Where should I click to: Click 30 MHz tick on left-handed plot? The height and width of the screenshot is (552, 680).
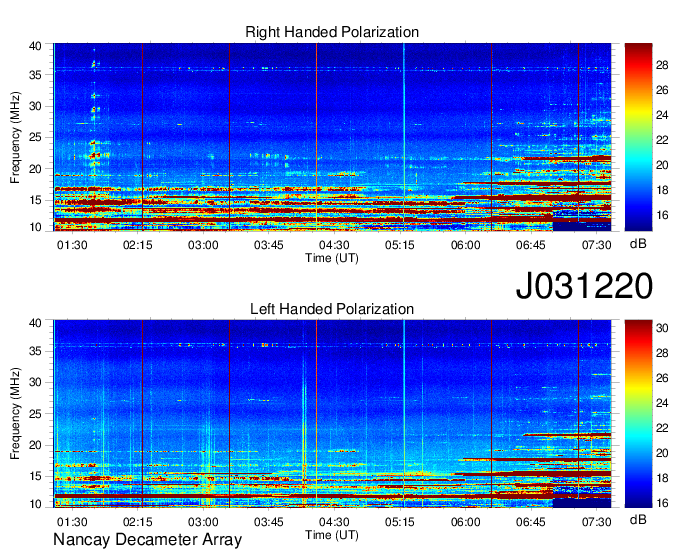[35, 382]
